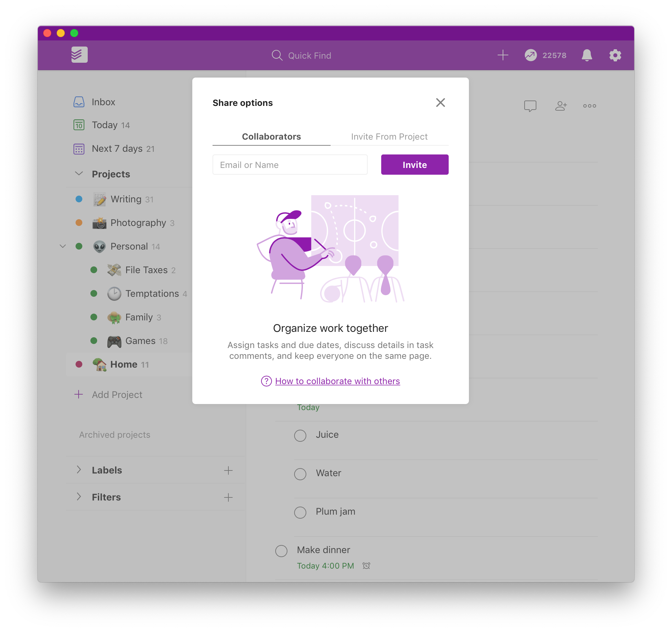Switch to the Collaborators tab
This screenshot has height=632, width=672.
pos(272,137)
